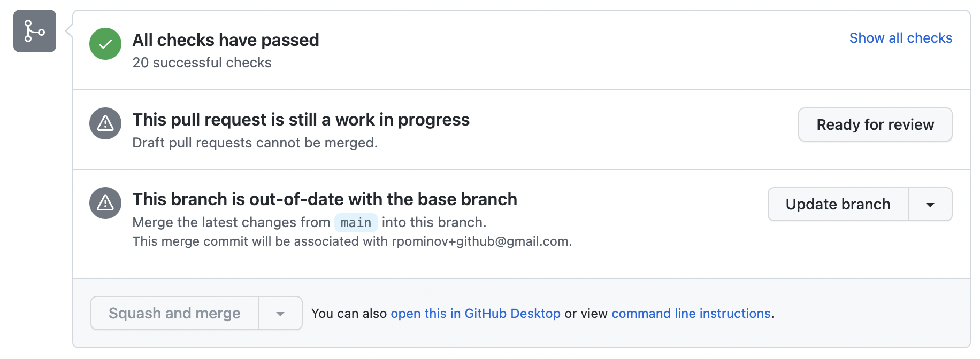Open the Show all checks link
The height and width of the screenshot is (359, 980).
900,38
